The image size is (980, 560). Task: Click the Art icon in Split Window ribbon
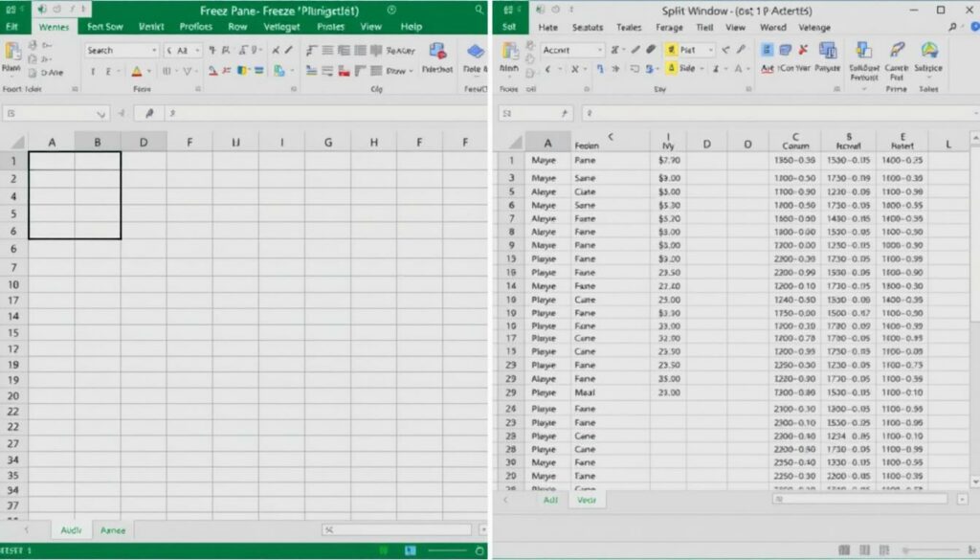(767, 50)
